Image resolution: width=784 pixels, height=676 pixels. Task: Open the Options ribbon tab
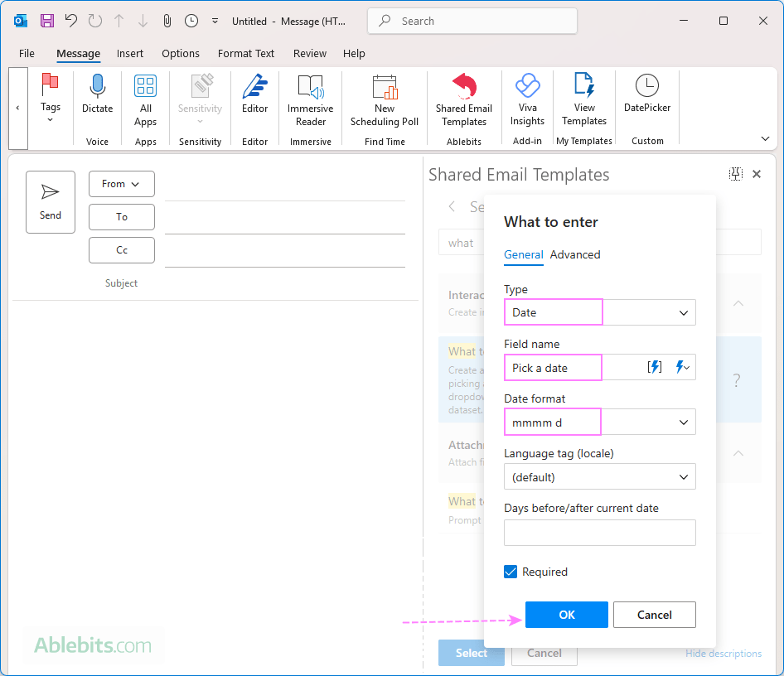pos(181,54)
